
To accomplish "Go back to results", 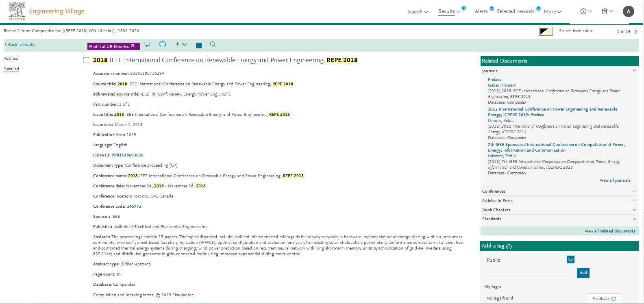I will (20, 45).
